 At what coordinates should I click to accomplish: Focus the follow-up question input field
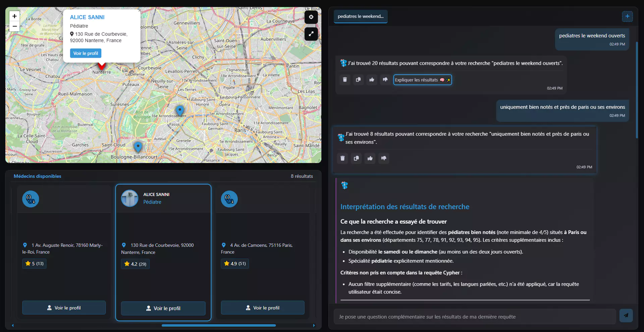pos(475,317)
